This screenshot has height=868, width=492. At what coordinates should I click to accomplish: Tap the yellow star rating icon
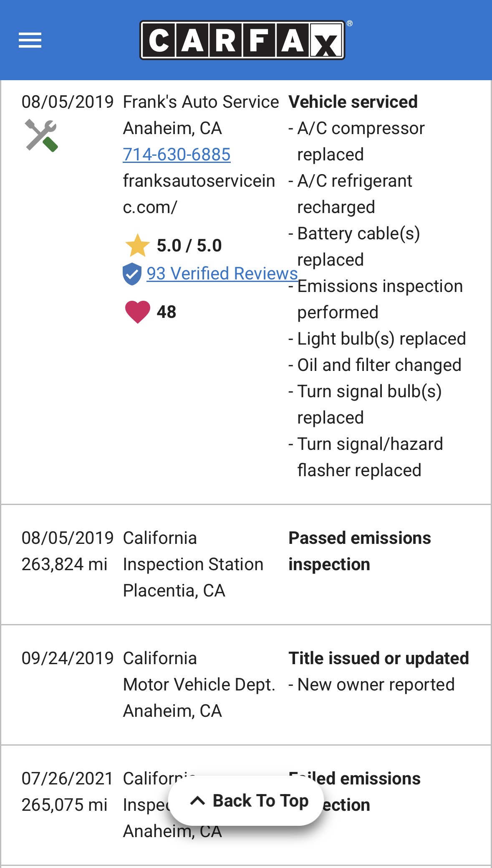point(137,246)
